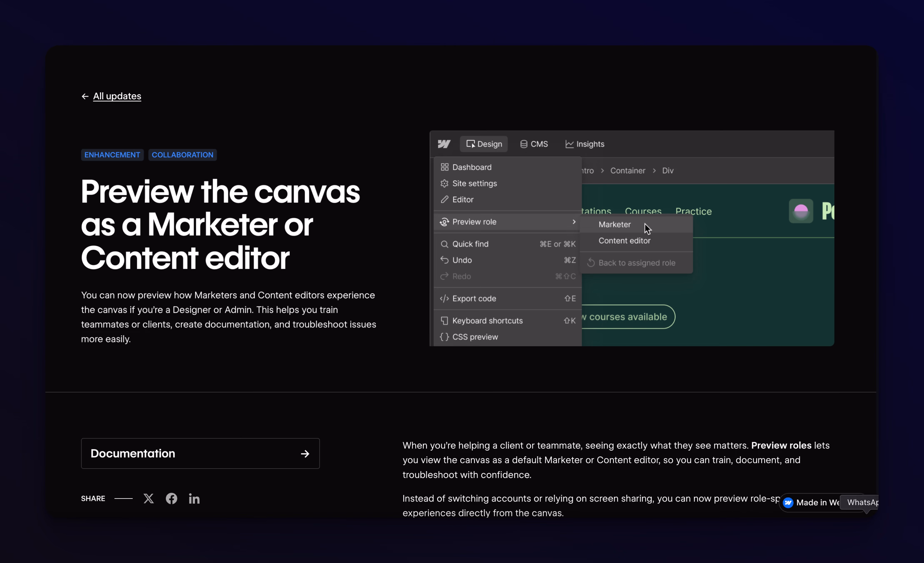
Task: Select the ENHANCEMENT tag
Action: pyautogui.click(x=112, y=155)
